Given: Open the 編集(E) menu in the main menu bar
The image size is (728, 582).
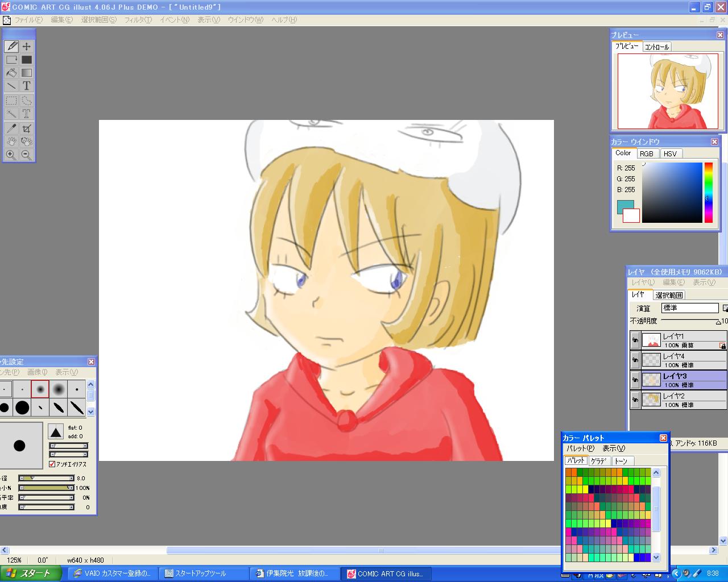Looking at the screenshot, I should (x=61, y=20).
